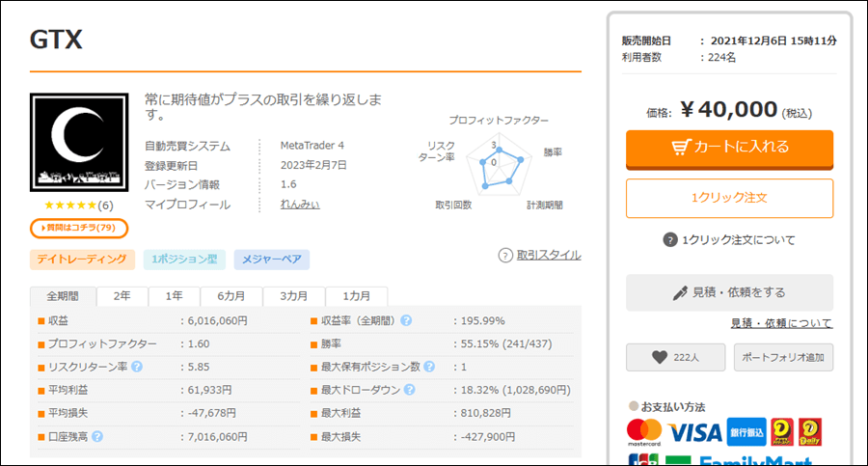Screen dimensions: 868x466
Task: Click the 1クリック注文 button
Action: [x=730, y=198]
